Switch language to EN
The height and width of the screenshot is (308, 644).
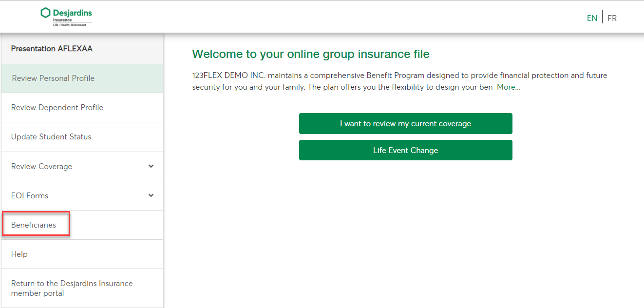click(x=592, y=18)
